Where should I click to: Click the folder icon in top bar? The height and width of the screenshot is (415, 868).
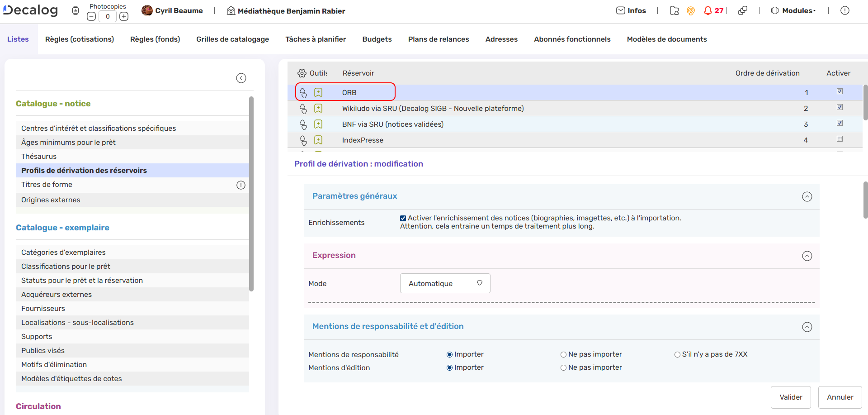tap(674, 11)
